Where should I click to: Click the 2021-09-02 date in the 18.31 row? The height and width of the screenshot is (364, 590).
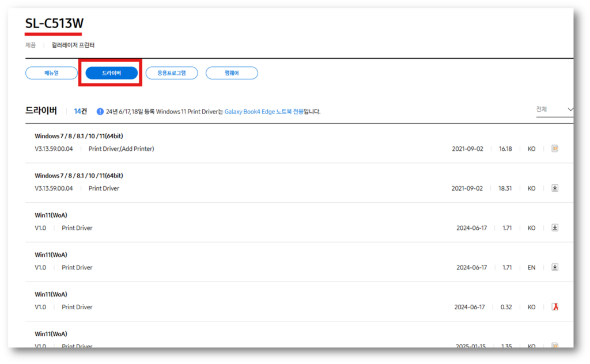click(x=467, y=188)
